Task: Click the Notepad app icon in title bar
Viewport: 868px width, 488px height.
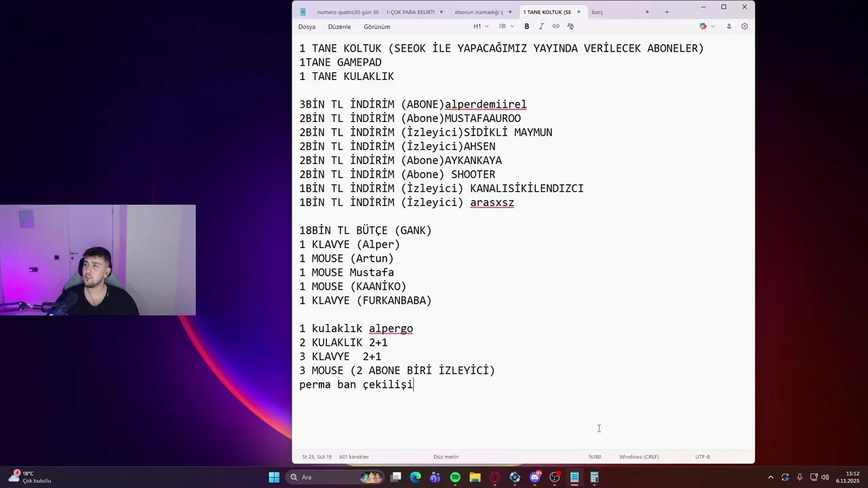Action: point(303,12)
